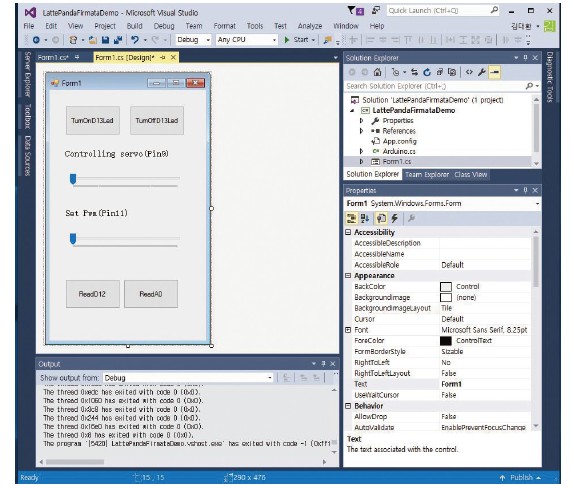Click the Open File folder icon

click(x=93, y=40)
